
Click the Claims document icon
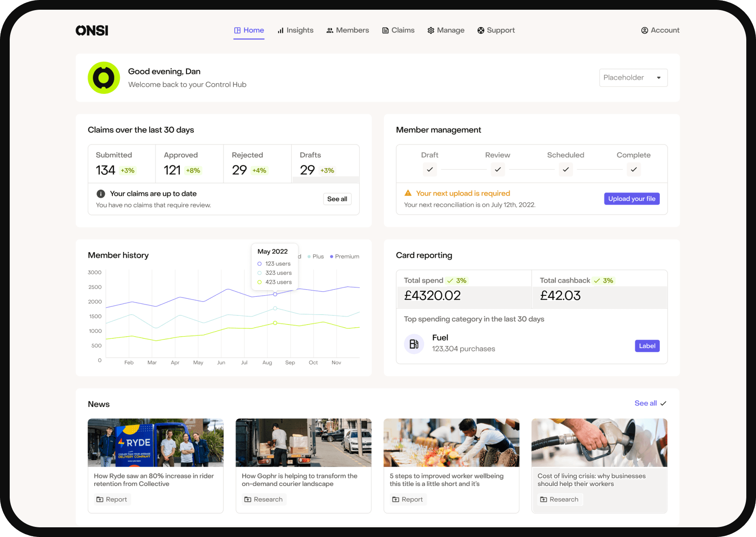point(385,30)
